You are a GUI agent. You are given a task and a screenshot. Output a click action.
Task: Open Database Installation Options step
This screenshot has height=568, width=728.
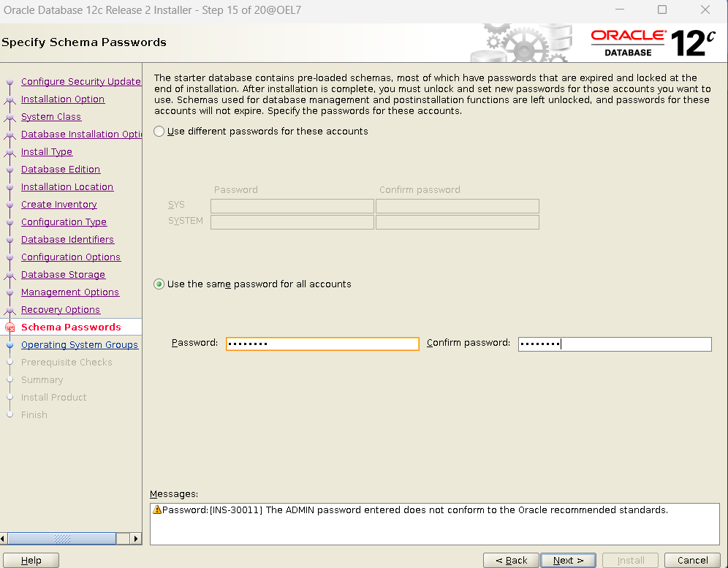81,135
